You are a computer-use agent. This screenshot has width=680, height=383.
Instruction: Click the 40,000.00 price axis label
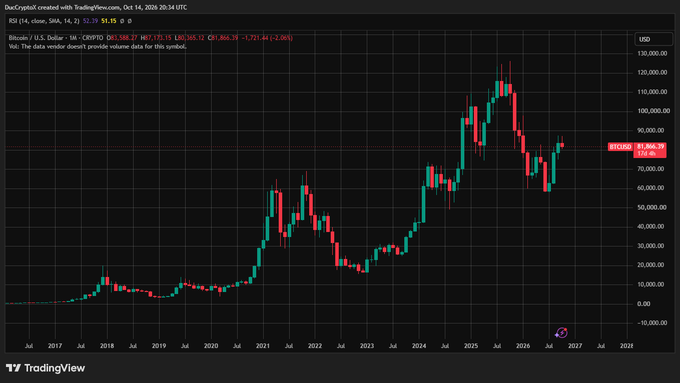651,226
